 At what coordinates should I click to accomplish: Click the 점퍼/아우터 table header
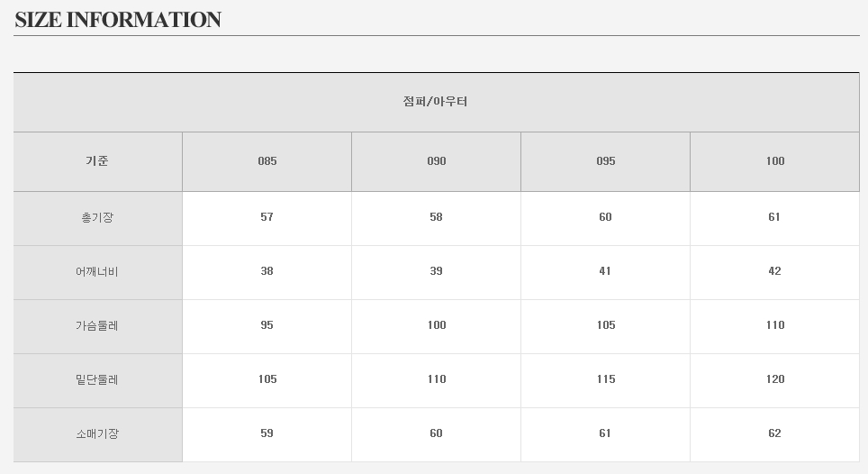click(x=436, y=102)
